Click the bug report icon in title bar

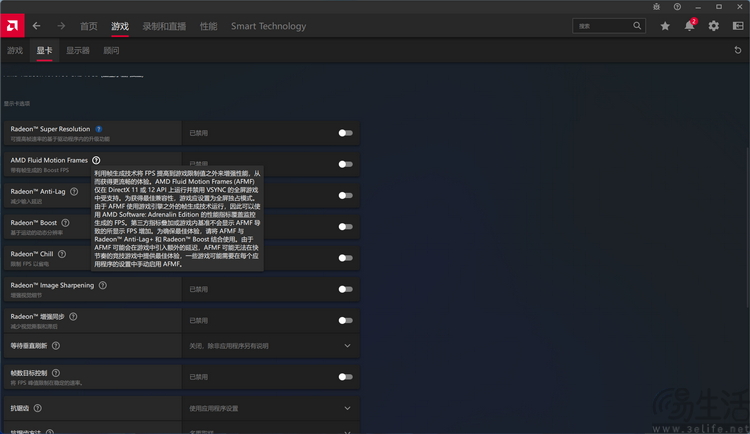[656, 7]
